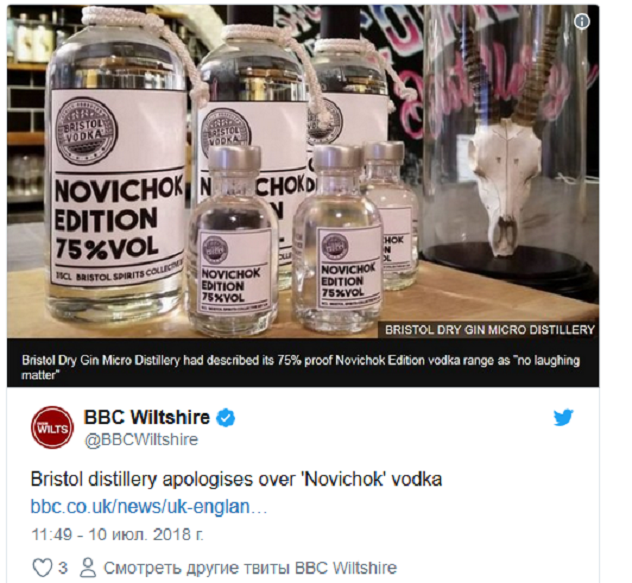Click the 'BRISTOL DRY GIN MICRO DISTILLERY' credit
Viewport: 632px width, 583px height.
pos(490,330)
